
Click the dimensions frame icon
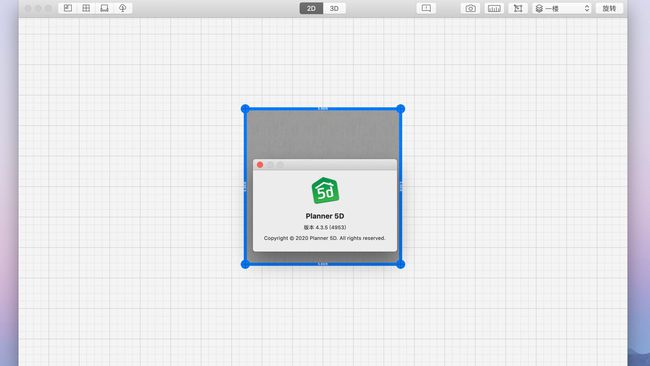pyautogui.click(x=518, y=8)
